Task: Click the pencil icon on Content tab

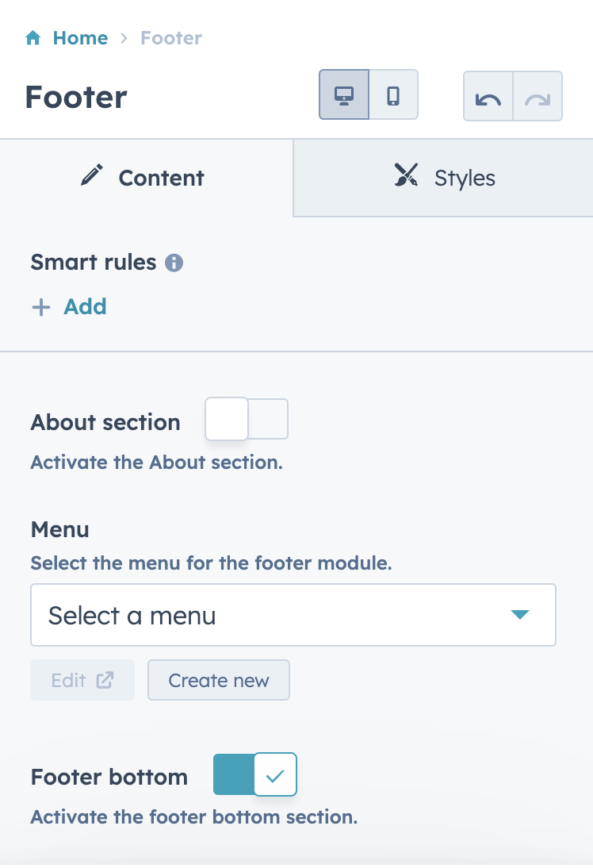Action: click(92, 175)
